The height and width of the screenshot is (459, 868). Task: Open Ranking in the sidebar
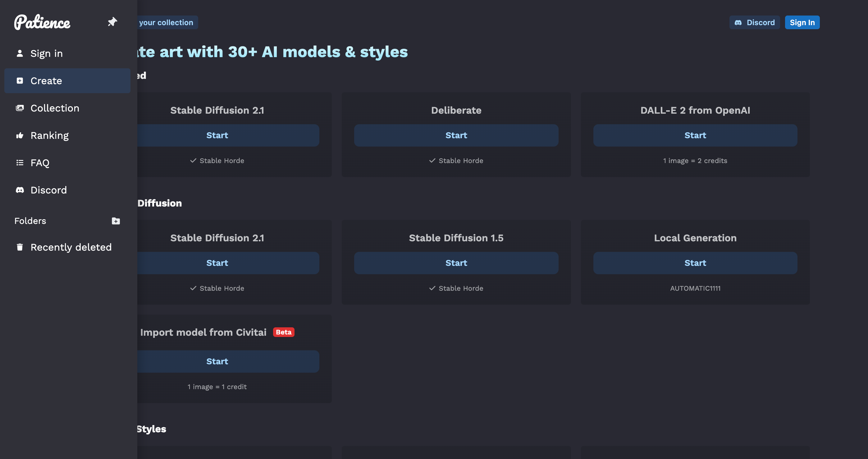coord(49,135)
